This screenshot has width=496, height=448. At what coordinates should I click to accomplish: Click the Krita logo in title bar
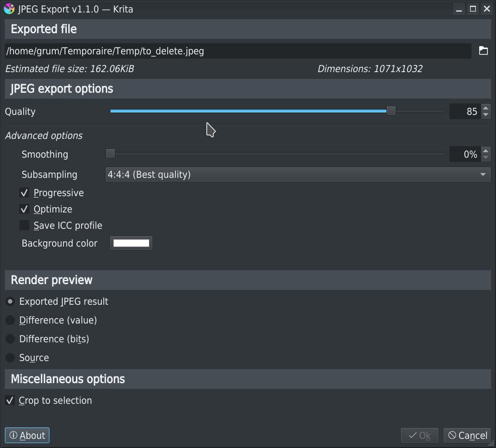[9, 9]
